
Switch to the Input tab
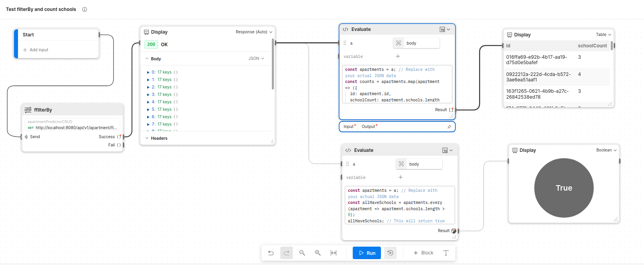(349, 127)
